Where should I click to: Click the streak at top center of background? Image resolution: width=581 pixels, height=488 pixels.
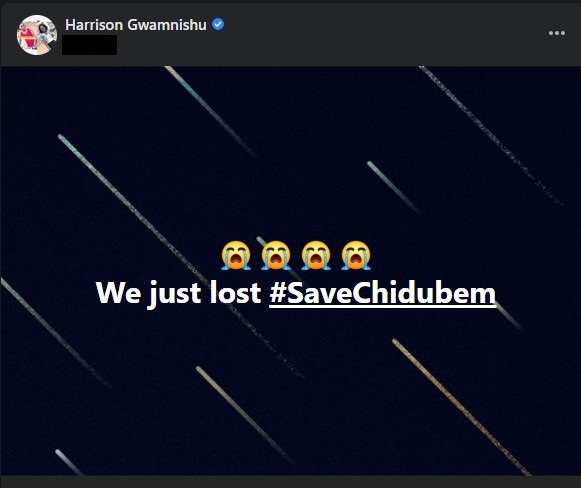(210, 111)
